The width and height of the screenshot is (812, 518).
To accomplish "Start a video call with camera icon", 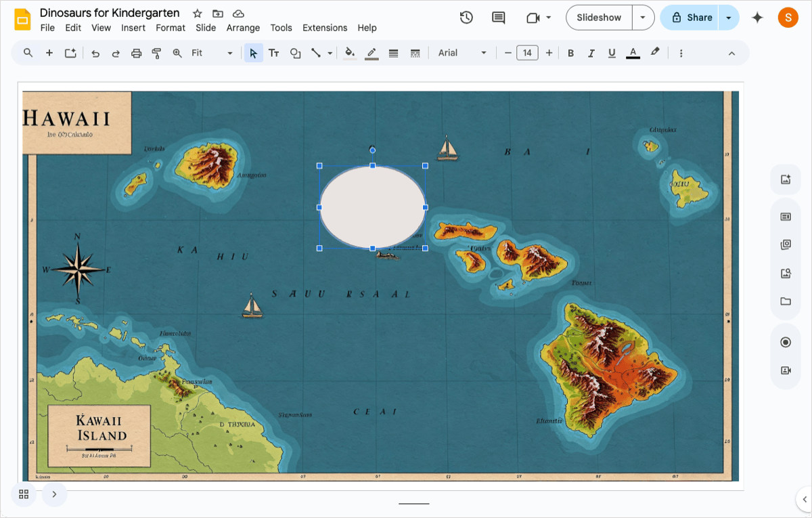I will [533, 18].
